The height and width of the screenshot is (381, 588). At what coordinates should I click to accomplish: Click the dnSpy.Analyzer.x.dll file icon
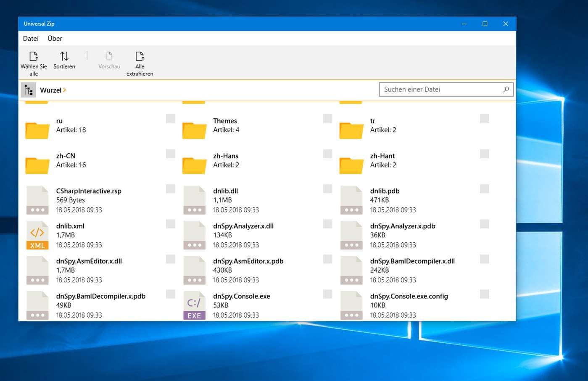click(194, 235)
